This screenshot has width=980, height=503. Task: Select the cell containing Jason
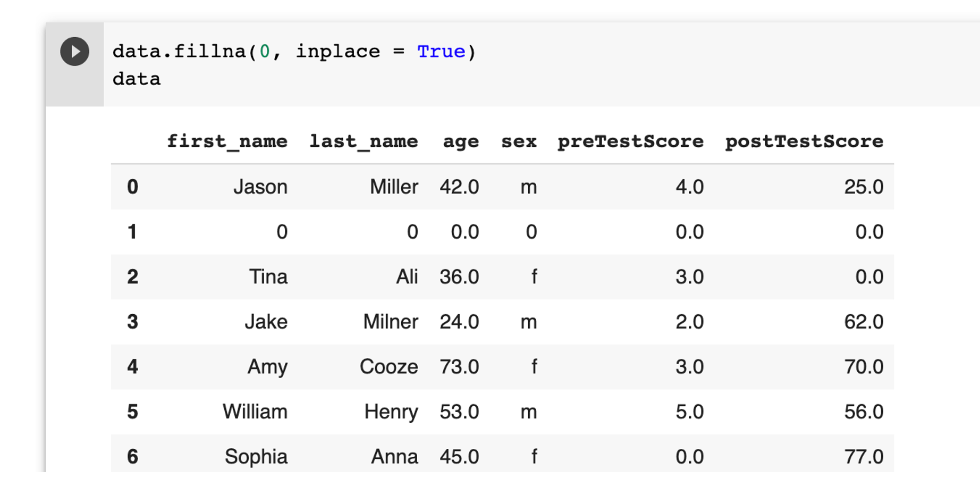pyautogui.click(x=261, y=187)
